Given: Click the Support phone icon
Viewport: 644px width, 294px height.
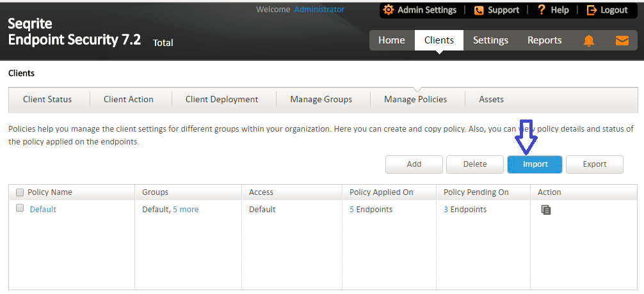Looking at the screenshot, I should point(478,10).
